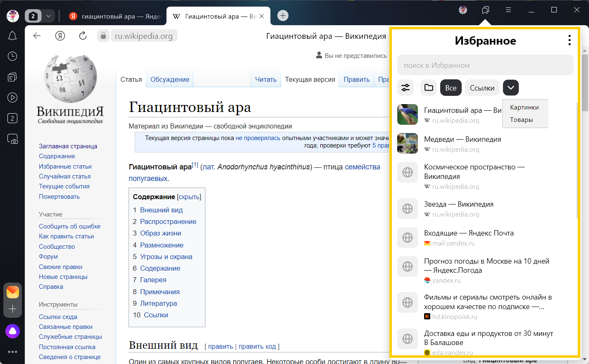The width and height of the screenshot is (589, 364).
Task: Open Favorites filter settings sliders icon
Action: (405, 88)
